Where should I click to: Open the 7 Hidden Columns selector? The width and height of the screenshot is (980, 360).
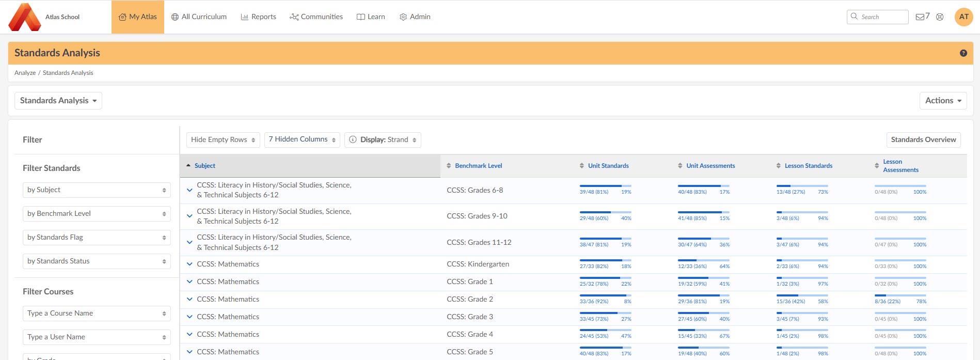(x=302, y=139)
